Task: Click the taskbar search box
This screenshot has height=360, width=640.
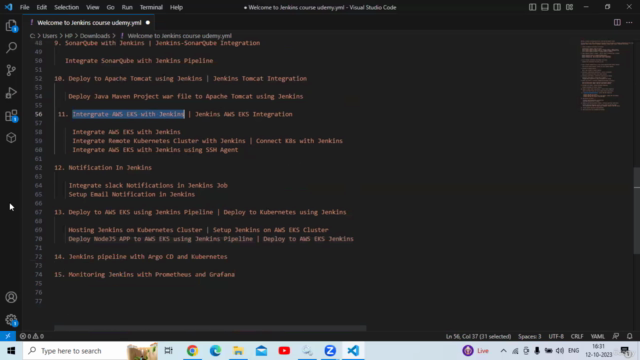Action: point(90,351)
